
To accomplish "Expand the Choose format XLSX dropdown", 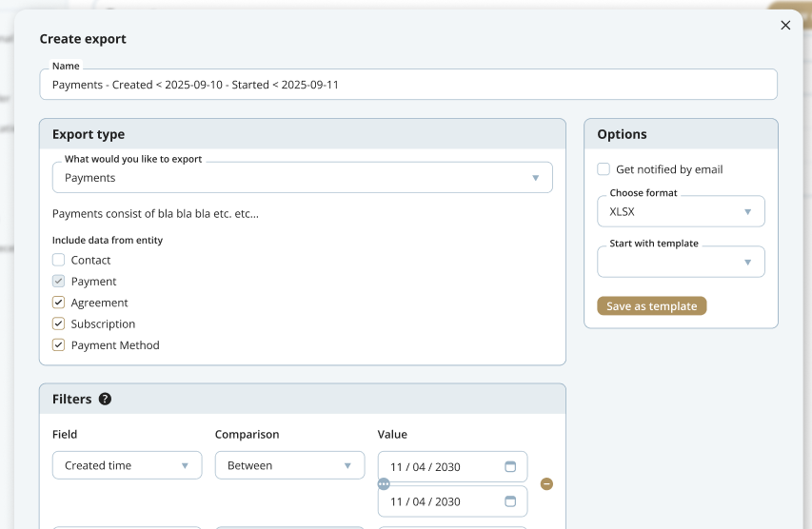I will tap(681, 212).
